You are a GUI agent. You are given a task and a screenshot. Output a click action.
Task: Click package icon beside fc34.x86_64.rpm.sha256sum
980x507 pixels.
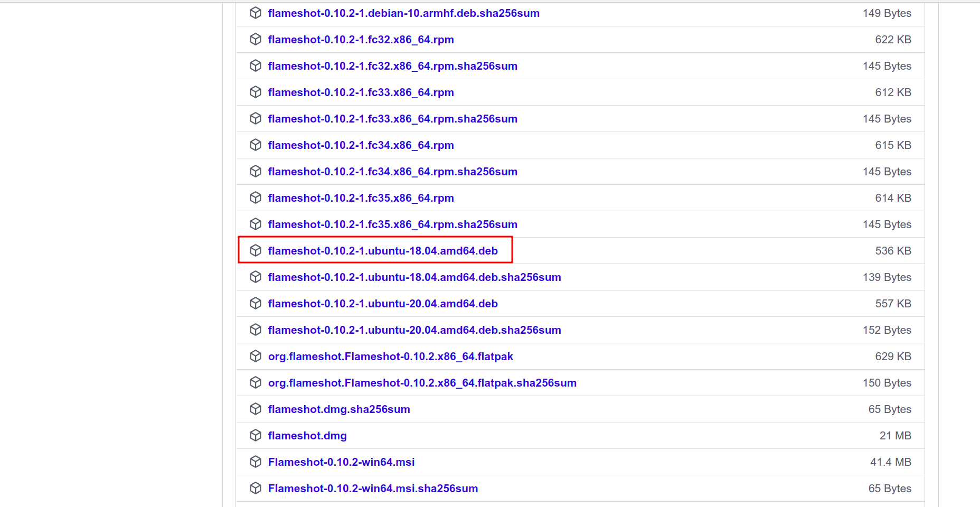tap(256, 171)
